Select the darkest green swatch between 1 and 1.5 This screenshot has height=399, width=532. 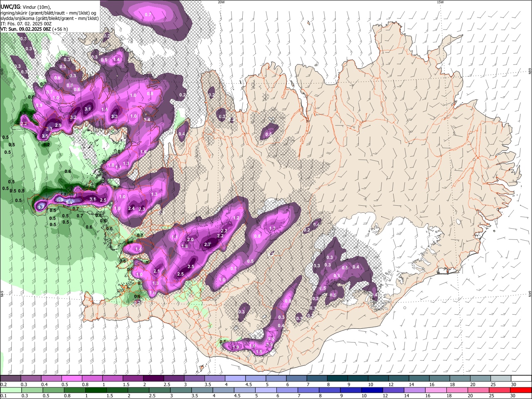96,390
